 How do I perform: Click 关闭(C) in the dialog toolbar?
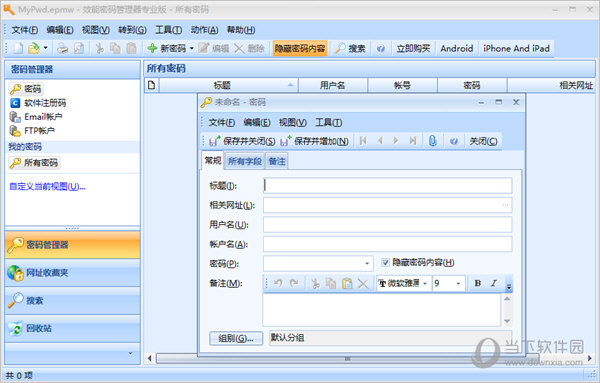point(483,141)
